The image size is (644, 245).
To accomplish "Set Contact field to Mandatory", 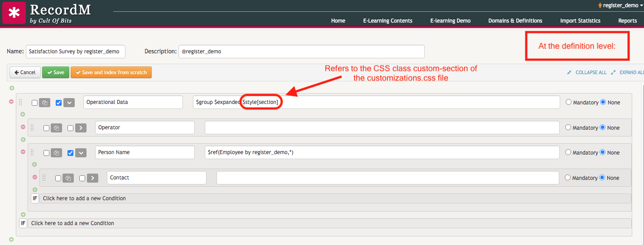I will 568,178.
